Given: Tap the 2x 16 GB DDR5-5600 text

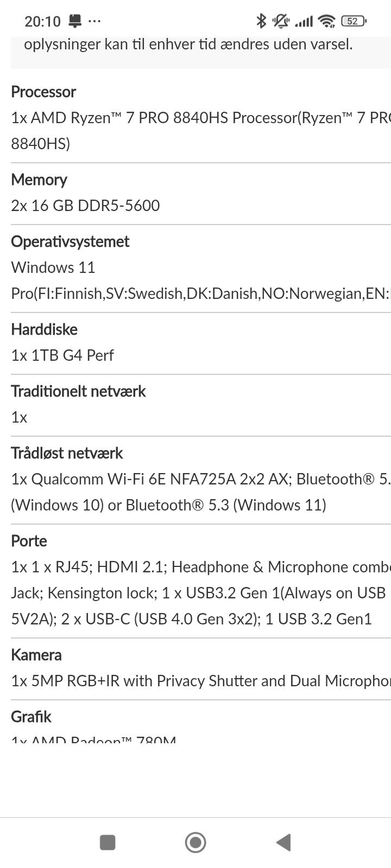Looking at the screenshot, I should [x=85, y=206].
